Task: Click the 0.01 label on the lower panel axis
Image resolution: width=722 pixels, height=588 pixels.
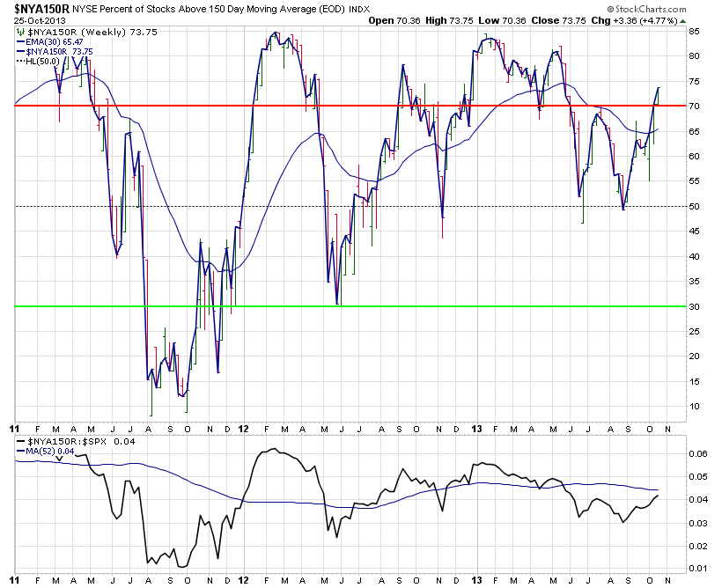Action: pyautogui.click(x=698, y=569)
